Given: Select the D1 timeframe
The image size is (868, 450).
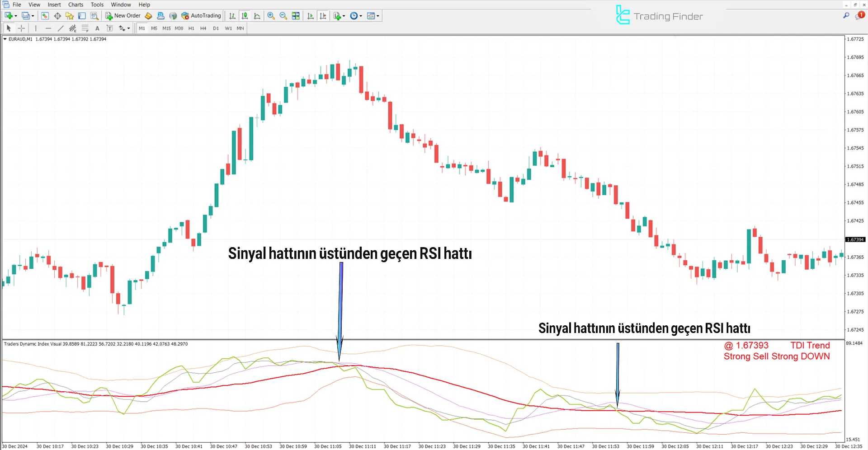Looking at the screenshot, I should click(x=216, y=28).
